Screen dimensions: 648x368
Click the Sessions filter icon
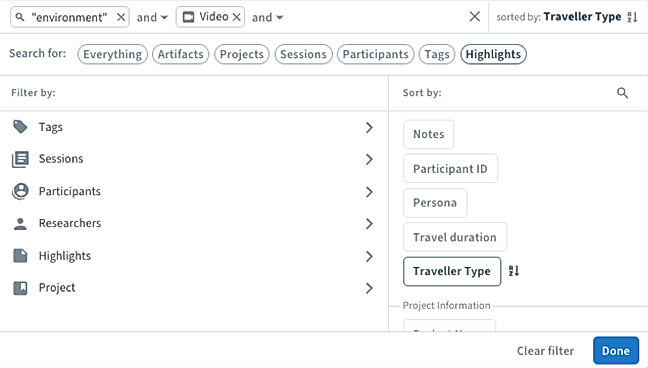click(x=20, y=159)
